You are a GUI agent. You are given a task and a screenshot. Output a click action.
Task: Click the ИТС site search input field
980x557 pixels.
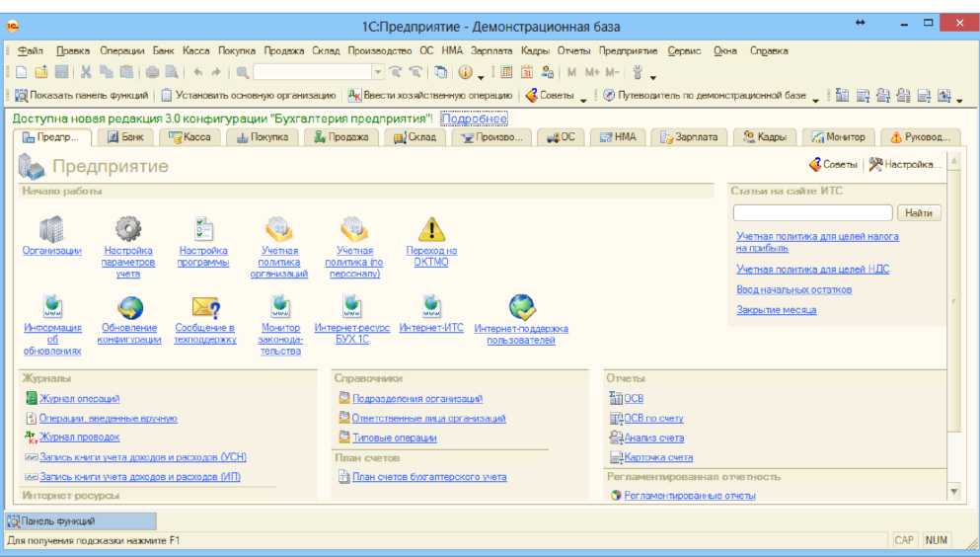[x=812, y=213]
